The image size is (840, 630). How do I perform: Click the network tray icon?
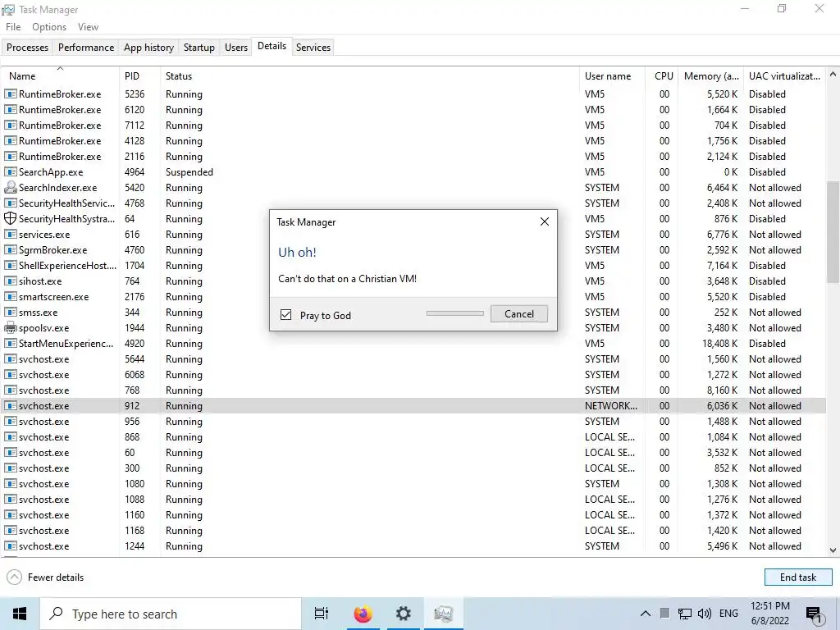685,614
